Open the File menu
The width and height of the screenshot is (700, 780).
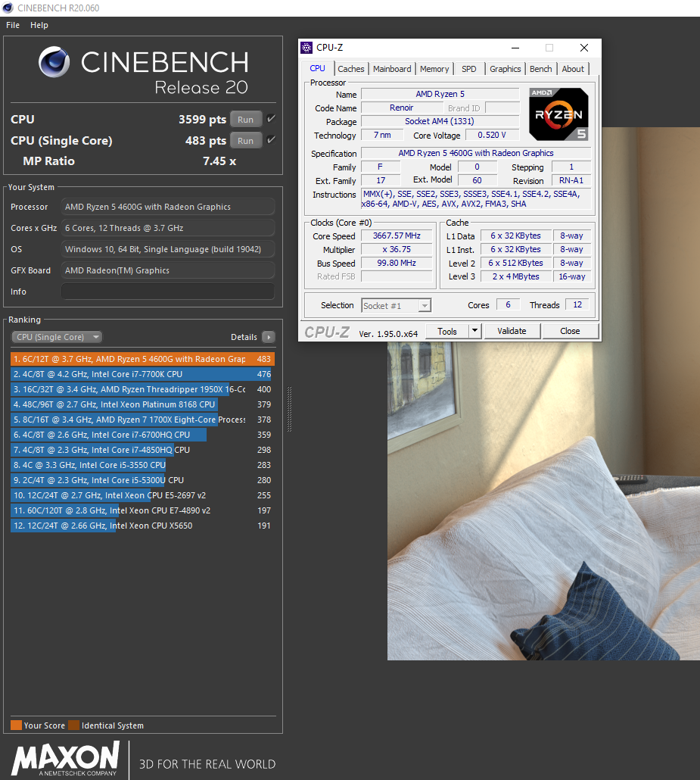[x=13, y=25]
